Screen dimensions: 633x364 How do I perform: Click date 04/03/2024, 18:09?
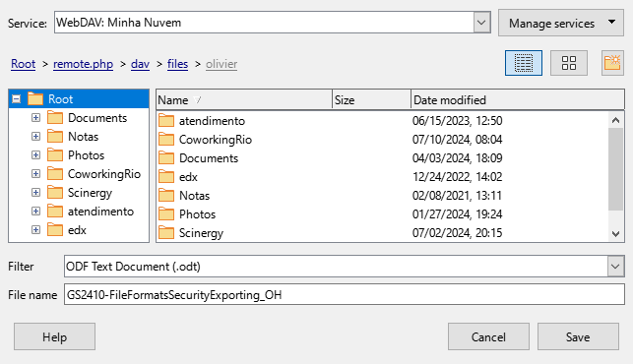click(457, 157)
